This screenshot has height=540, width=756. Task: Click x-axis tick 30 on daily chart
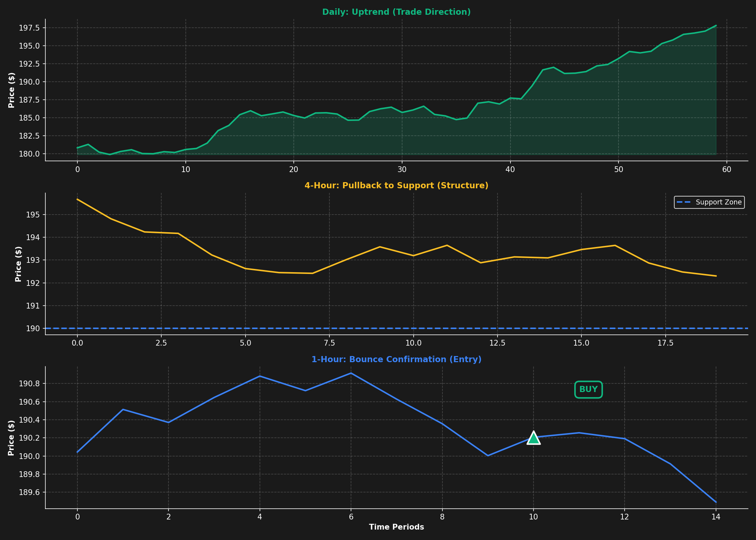[402, 170]
